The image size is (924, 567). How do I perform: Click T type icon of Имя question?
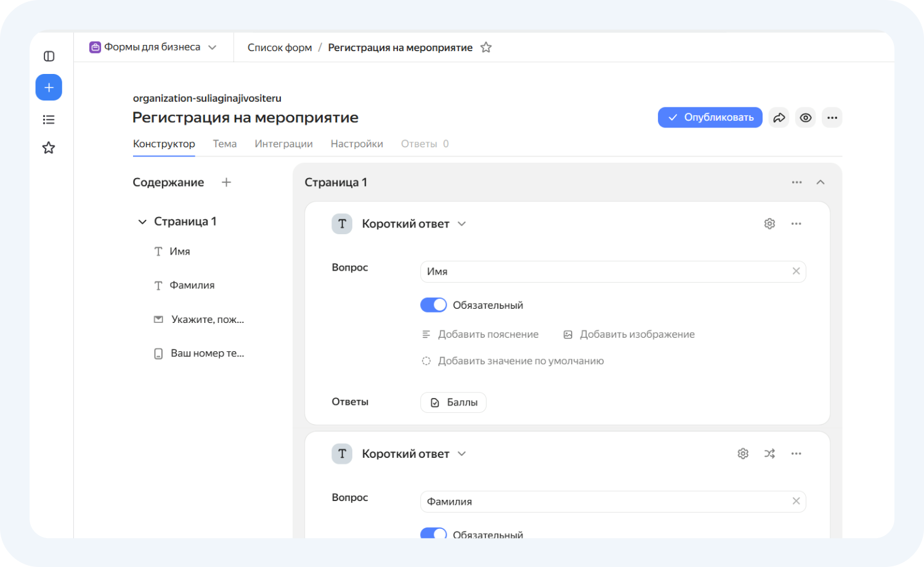(x=342, y=224)
